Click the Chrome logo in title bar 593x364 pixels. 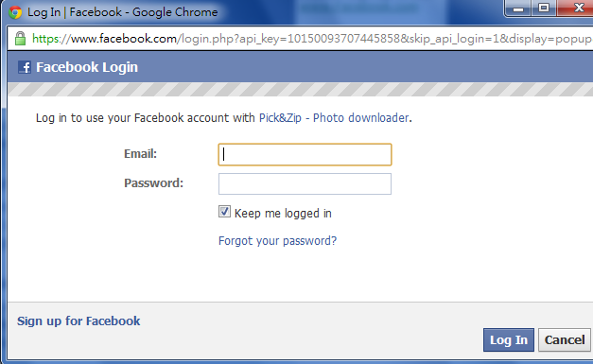(x=15, y=12)
